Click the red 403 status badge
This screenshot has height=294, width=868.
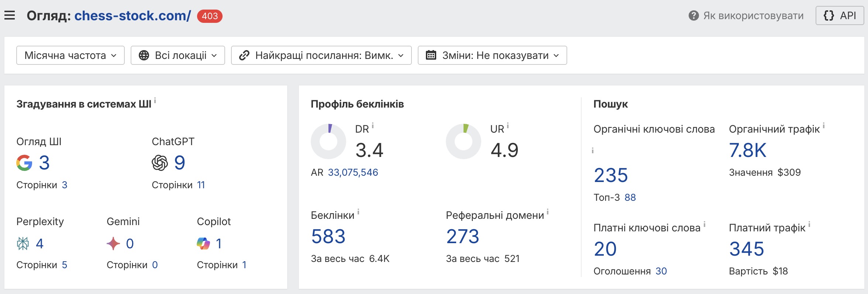pos(210,16)
